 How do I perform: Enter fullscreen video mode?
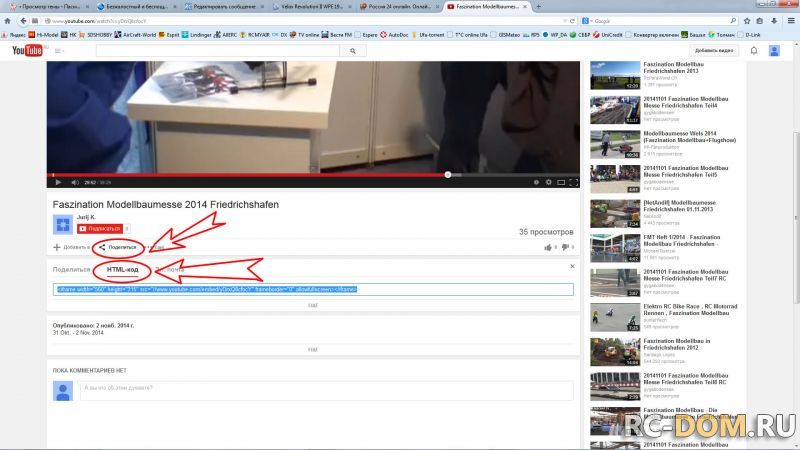[573, 182]
